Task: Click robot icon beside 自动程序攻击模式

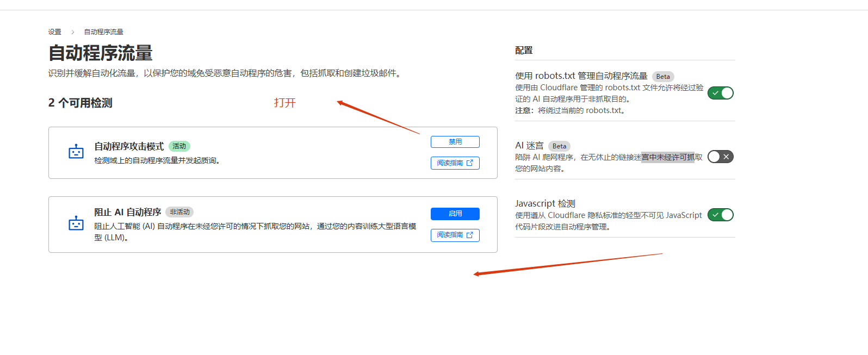Action: tap(76, 152)
